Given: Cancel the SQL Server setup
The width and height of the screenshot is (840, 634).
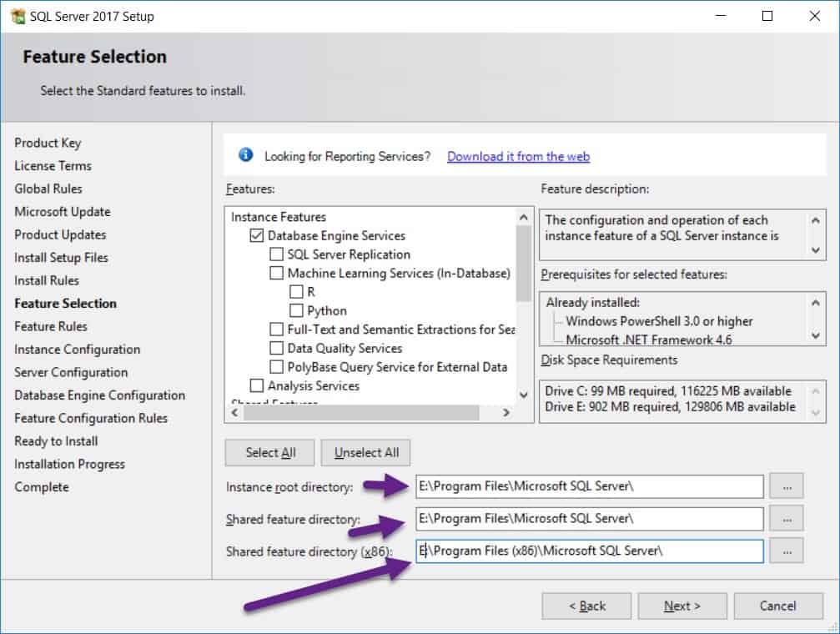Looking at the screenshot, I should point(778,606).
